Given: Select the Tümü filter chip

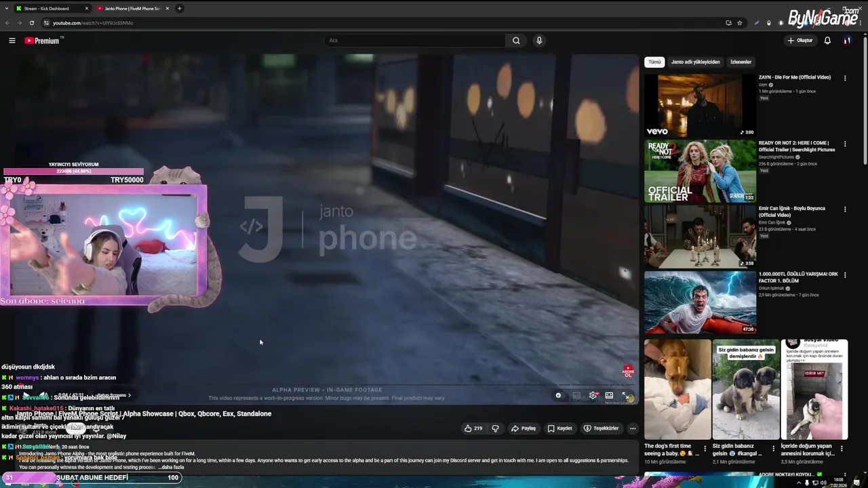Looking at the screenshot, I should pyautogui.click(x=654, y=62).
